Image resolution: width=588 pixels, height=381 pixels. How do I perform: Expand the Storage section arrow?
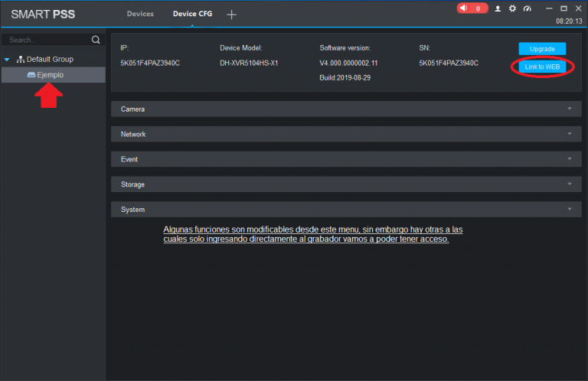[570, 184]
